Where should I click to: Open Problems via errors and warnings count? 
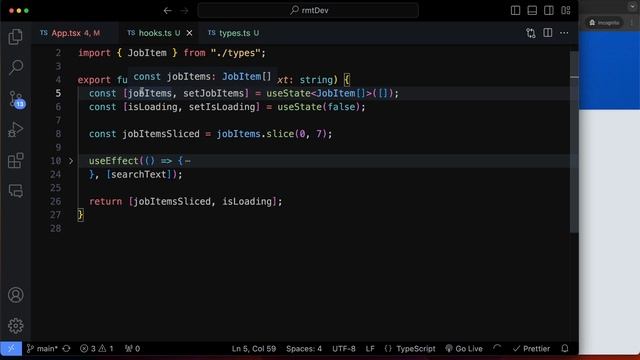pos(97,349)
